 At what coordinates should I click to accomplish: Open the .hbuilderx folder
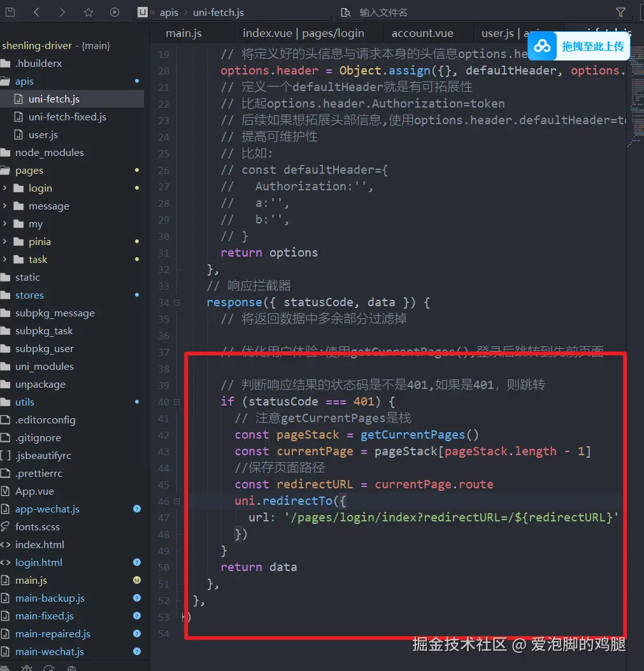tap(38, 63)
